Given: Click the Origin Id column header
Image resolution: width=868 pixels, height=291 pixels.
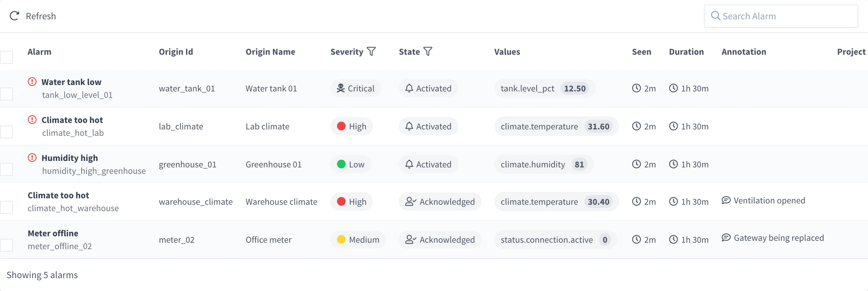Looking at the screenshot, I should [176, 52].
